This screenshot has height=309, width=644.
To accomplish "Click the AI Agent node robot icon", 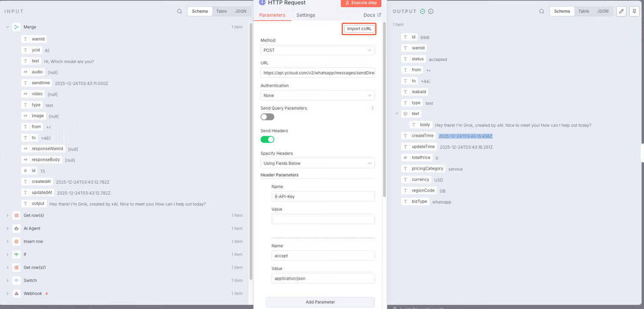I will (x=17, y=229).
